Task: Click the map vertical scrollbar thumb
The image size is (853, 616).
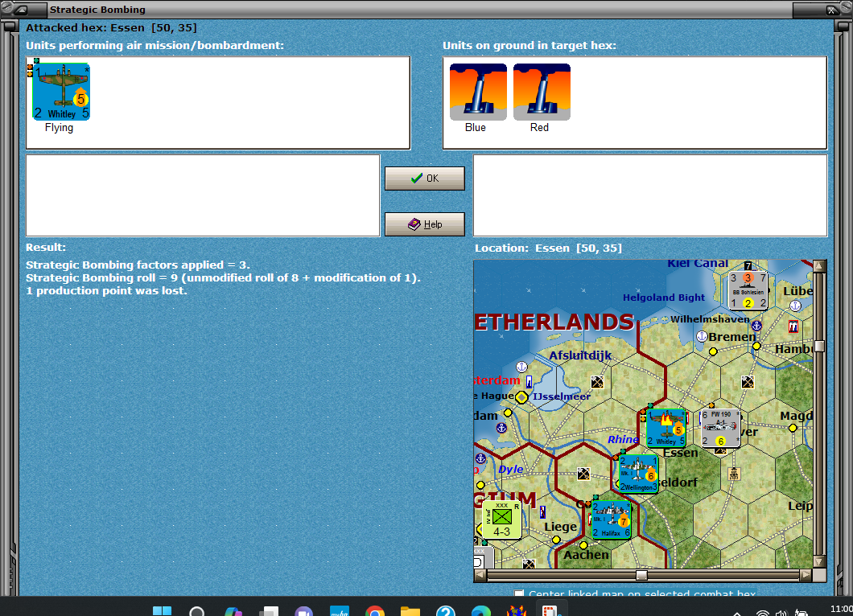Action: click(x=818, y=346)
